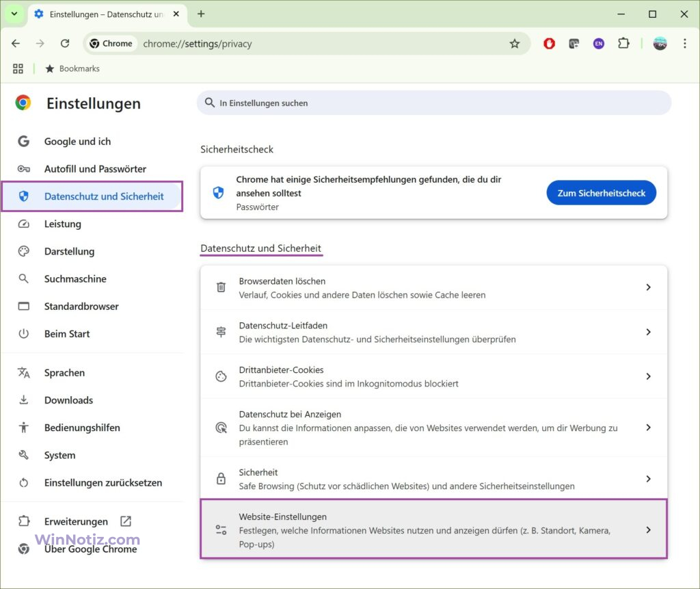The height and width of the screenshot is (589, 700).
Task: Click the back navigation arrow
Action: click(x=16, y=43)
